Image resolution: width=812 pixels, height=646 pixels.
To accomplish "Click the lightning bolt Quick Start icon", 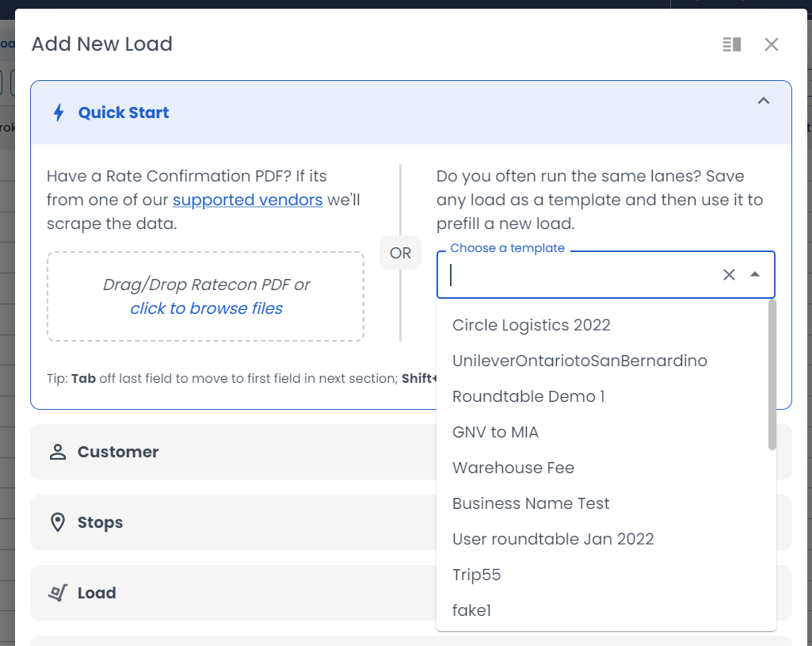I will [59, 113].
